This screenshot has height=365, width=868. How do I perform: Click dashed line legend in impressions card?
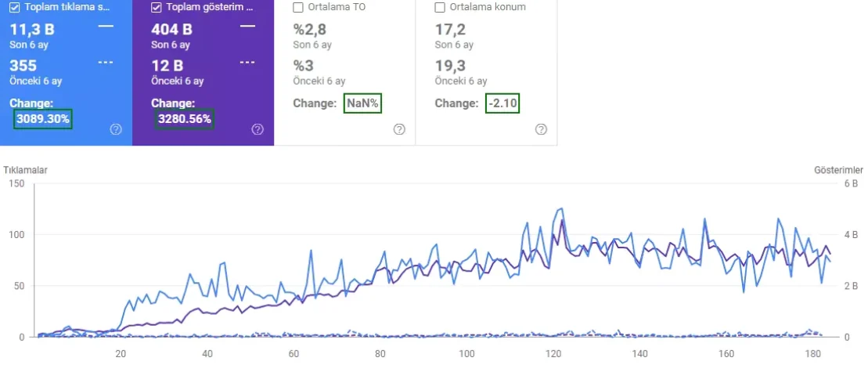[247, 62]
